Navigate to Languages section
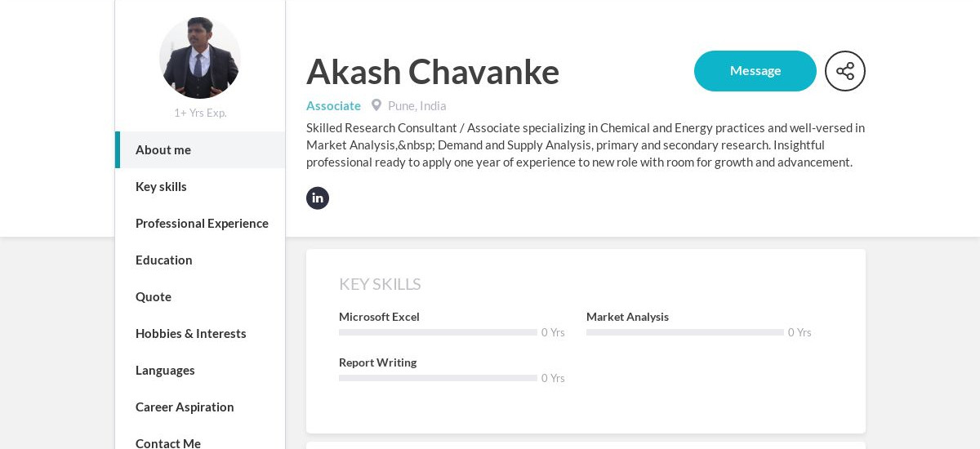 165,370
